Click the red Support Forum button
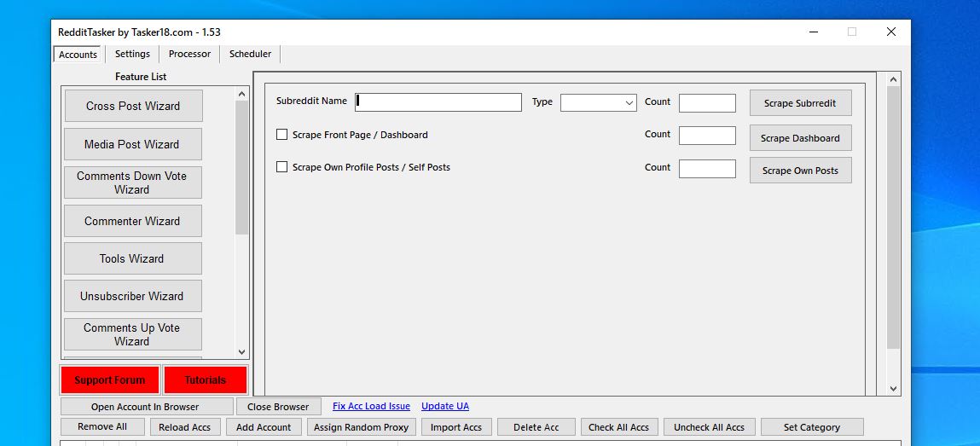 (x=110, y=379)
